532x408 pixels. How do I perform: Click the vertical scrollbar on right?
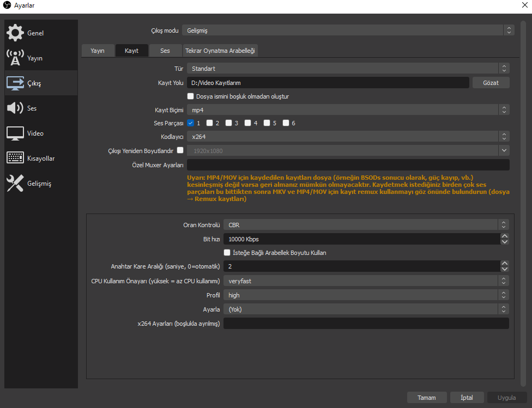[523, 204]
